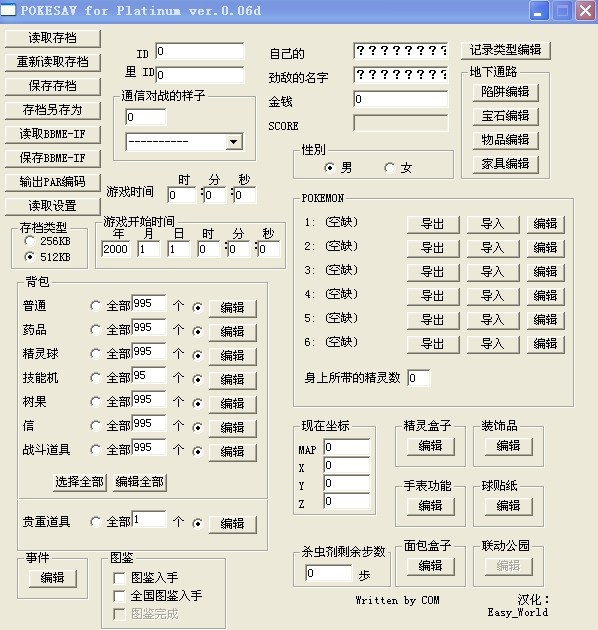Click the 编辑全部 button
This screenshot has height=630, width=598.
pyautogui.click(x=140, y=482)
